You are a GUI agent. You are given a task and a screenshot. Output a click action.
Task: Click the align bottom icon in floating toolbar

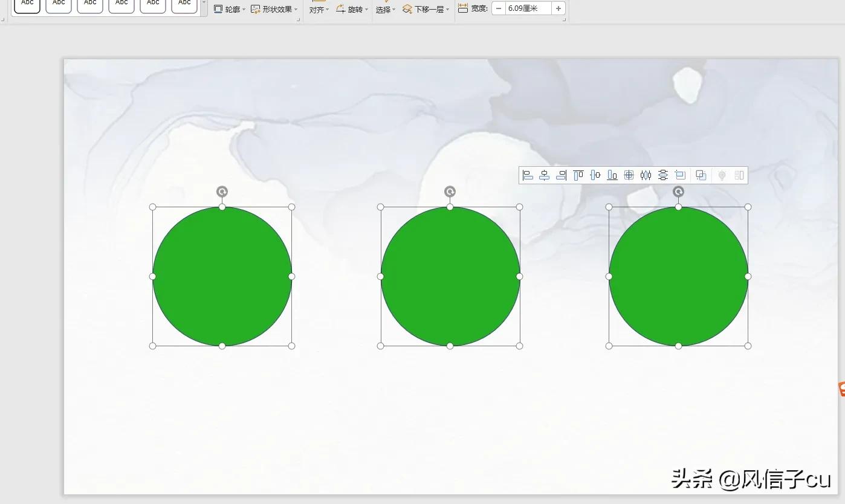point(612,175)
